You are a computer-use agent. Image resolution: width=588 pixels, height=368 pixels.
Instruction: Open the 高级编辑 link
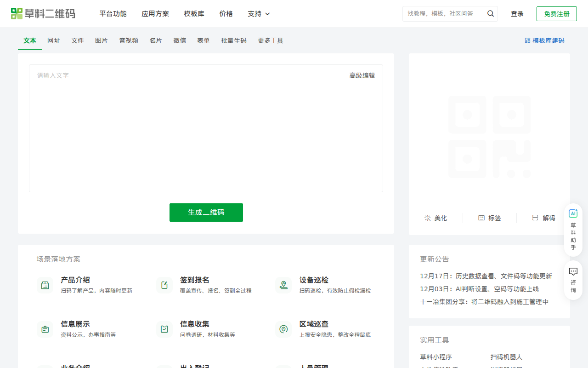click(362, 75)
